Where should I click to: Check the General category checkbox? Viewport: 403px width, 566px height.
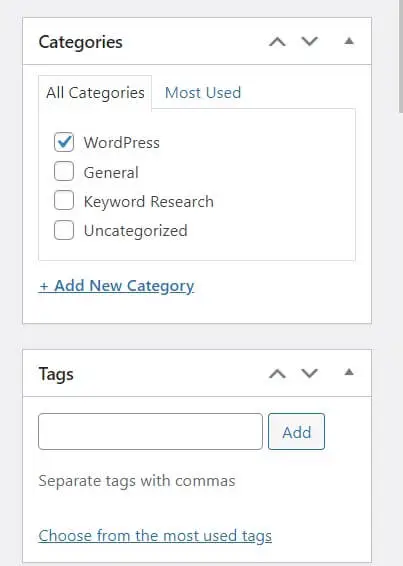tap(64, 171)
